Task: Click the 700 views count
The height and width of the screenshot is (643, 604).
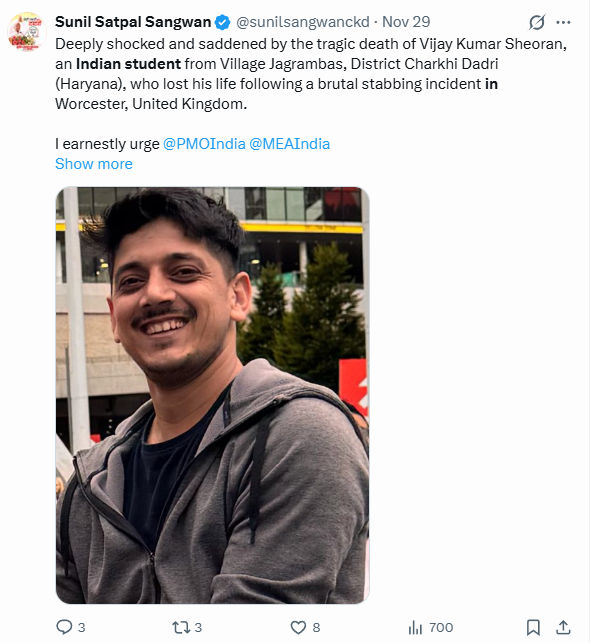Action: tap(440, 627)
